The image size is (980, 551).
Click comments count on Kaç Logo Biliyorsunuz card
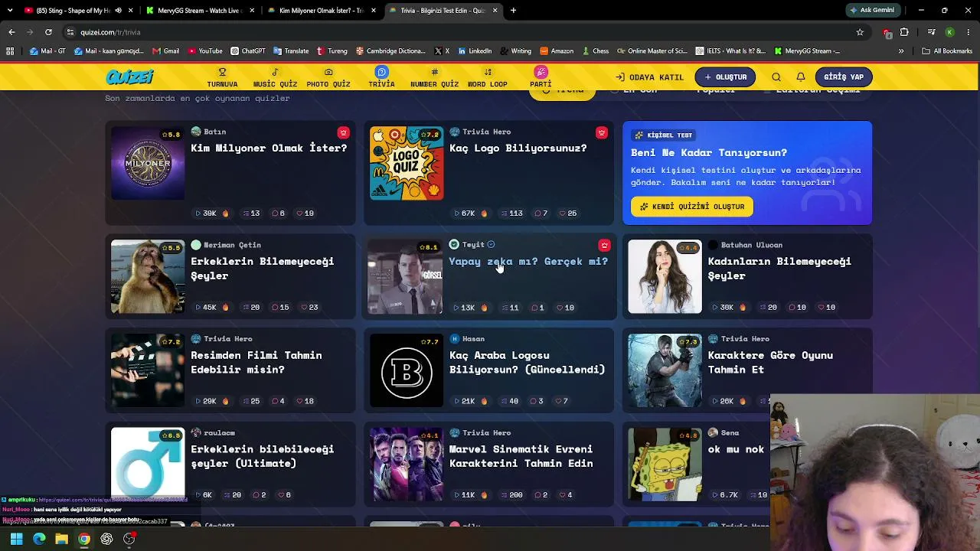(541, 214)
